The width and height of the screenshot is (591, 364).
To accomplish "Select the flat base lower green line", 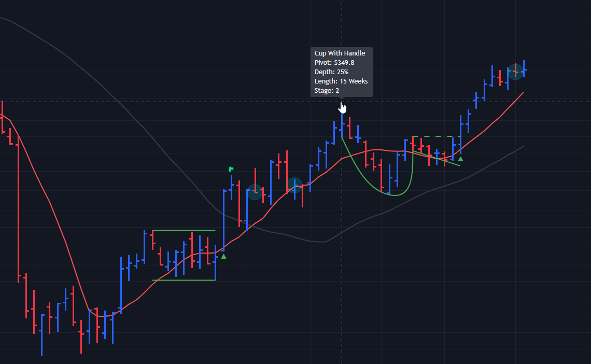I will tap(184, 280).
